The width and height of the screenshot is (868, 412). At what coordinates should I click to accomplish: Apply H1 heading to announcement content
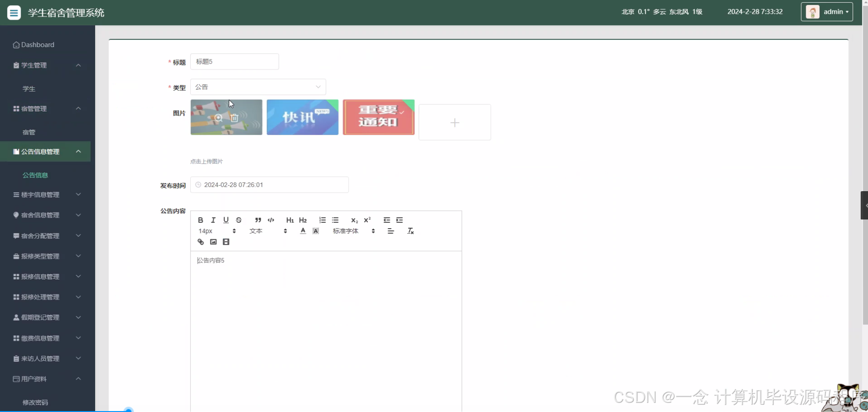pos(289,220)
